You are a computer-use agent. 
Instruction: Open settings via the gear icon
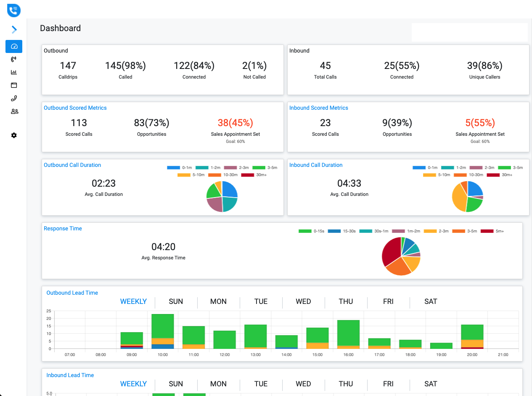pos(14,135)
